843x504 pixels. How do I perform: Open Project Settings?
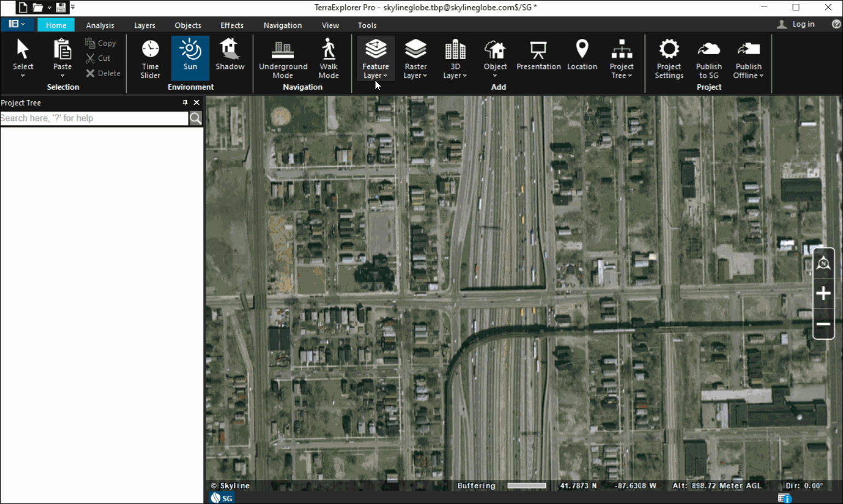coord(669,59)
